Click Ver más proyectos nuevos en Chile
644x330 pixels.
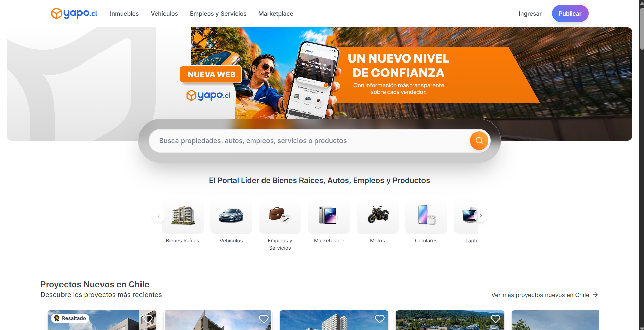point(540,295)
